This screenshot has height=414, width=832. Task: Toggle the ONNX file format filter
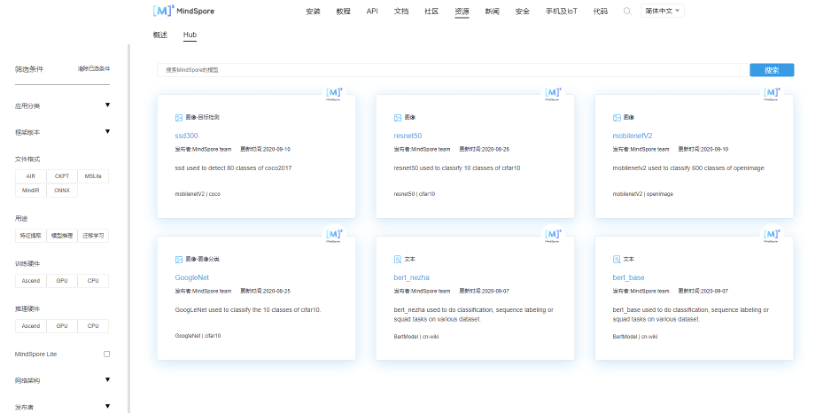tap(62, 191)
